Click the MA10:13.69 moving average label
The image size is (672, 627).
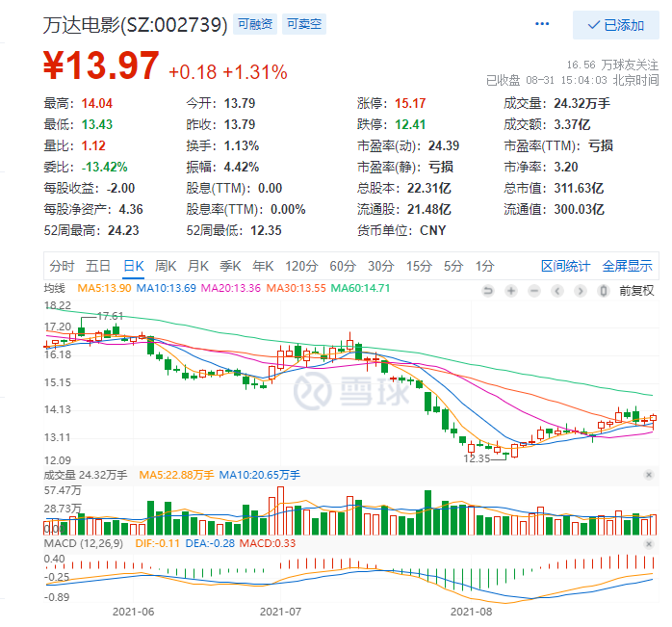pyautogui.click(x=166, y=288)
